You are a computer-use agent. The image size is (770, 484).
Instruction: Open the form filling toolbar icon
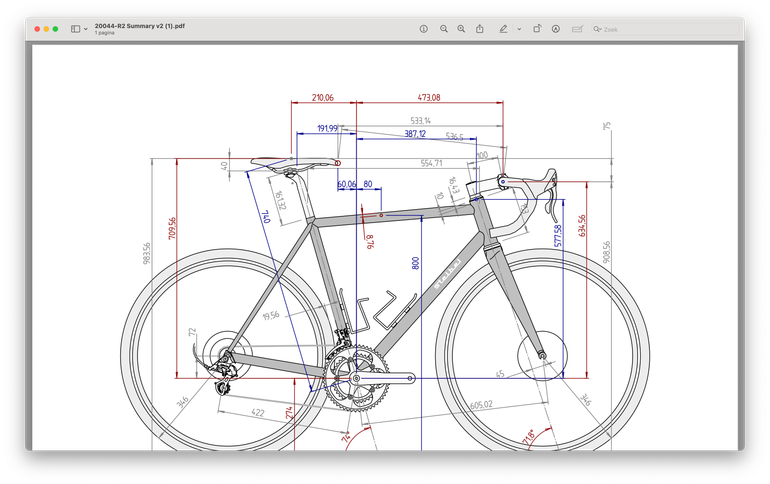(x=577, y=29)
